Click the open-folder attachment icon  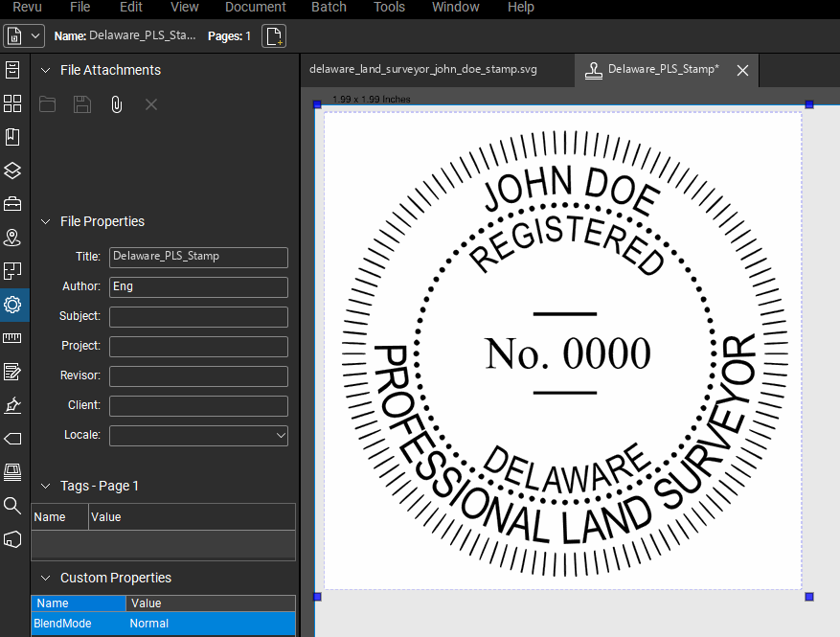tap(47, 104)
